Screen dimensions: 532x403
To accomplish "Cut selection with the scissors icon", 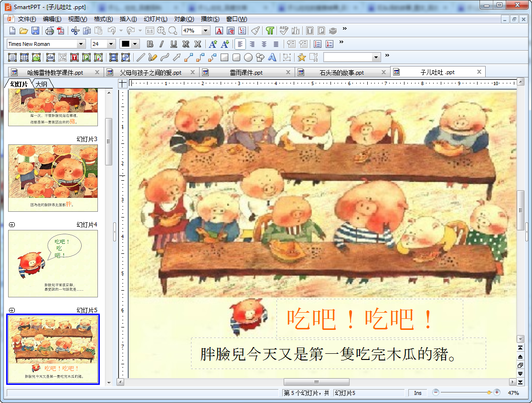I will coord(75,31).
